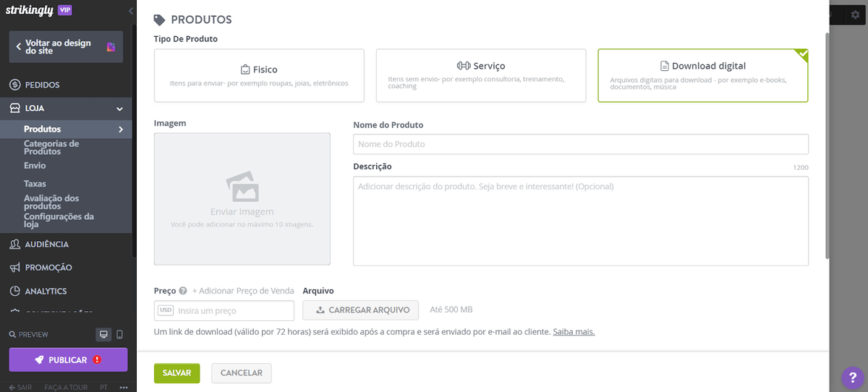Focus the Nome do Produto field
The height and width of the screenshot is (392, 868).
[581, 144]
